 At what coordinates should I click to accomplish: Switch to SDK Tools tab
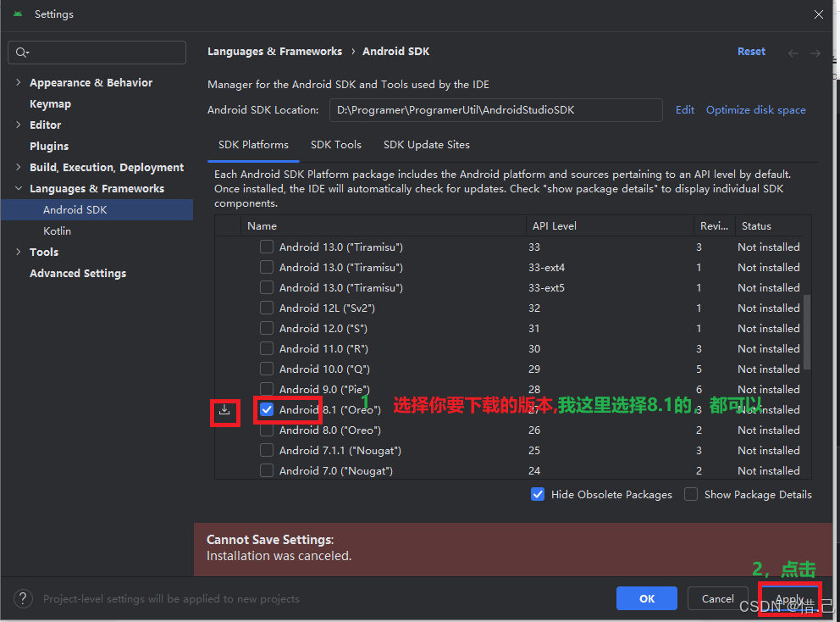[x=336, y=145]
